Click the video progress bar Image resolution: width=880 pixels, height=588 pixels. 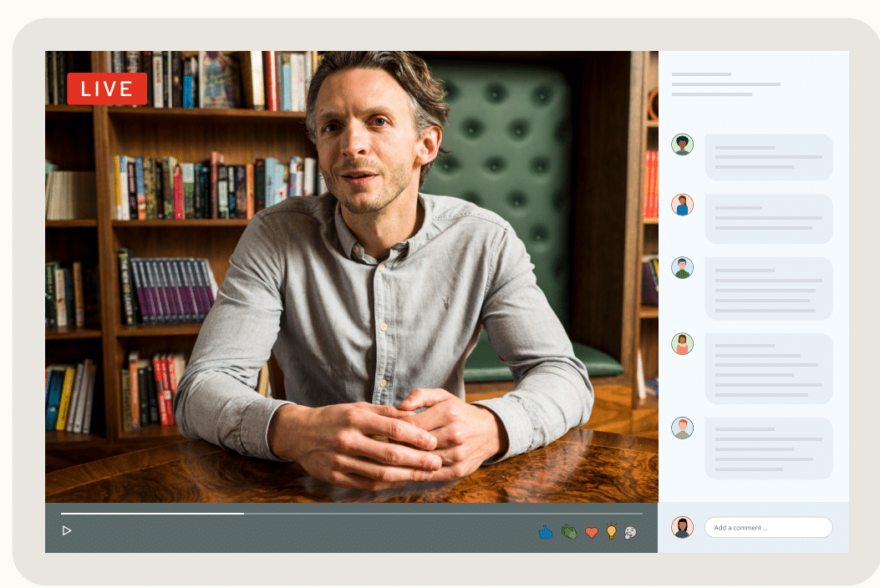click(x=351, y=514)
